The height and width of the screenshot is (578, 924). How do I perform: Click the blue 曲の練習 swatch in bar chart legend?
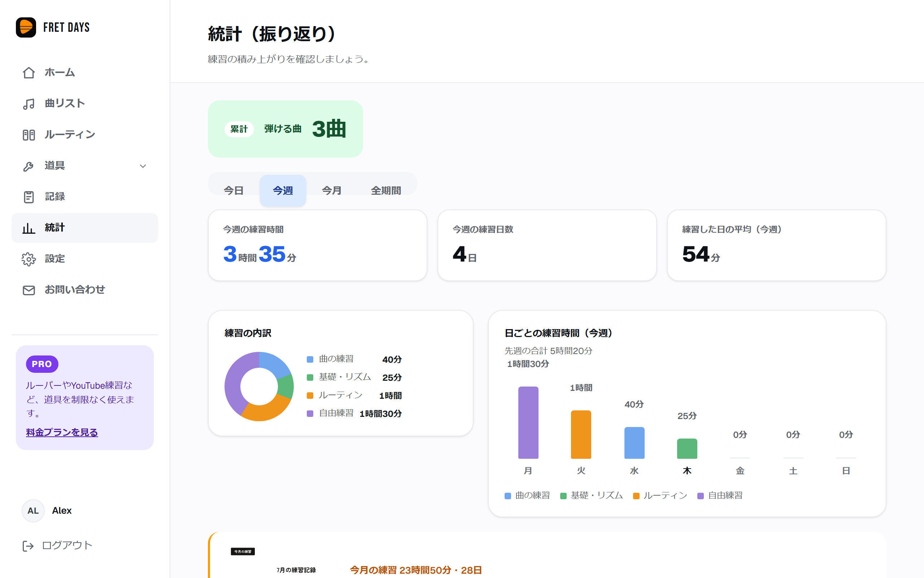click(508, 496)
